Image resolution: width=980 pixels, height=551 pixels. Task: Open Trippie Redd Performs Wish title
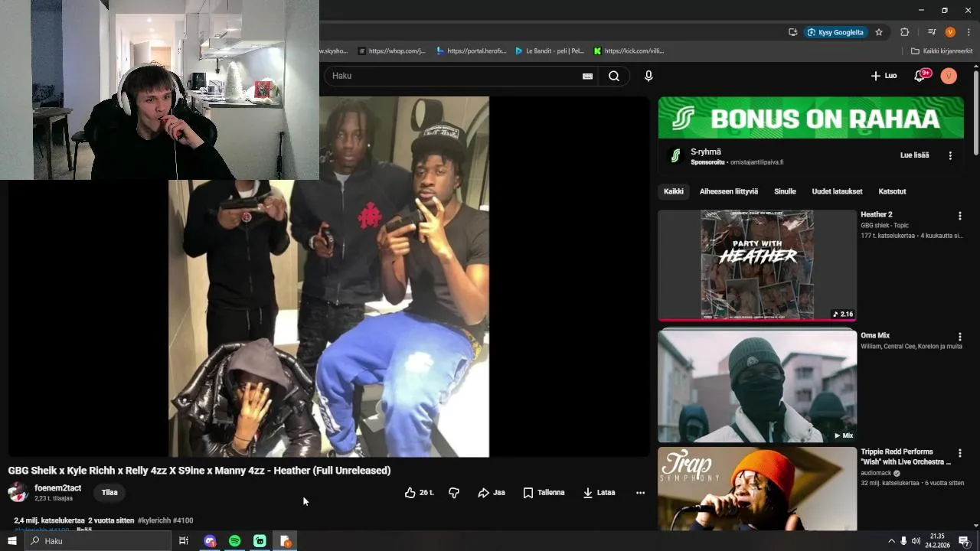(x=906, y=457)
